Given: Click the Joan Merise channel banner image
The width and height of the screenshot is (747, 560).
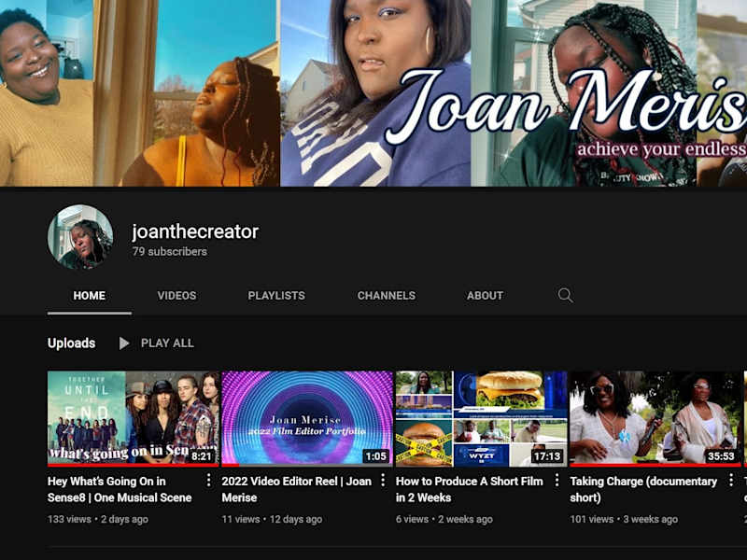Looking at the screenshot, I should pyautogui.click(x=373, y=92).
